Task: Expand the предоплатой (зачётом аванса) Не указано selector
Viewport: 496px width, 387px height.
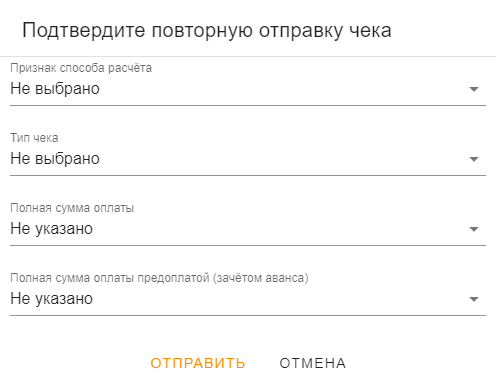Action: tap(248, 299)
